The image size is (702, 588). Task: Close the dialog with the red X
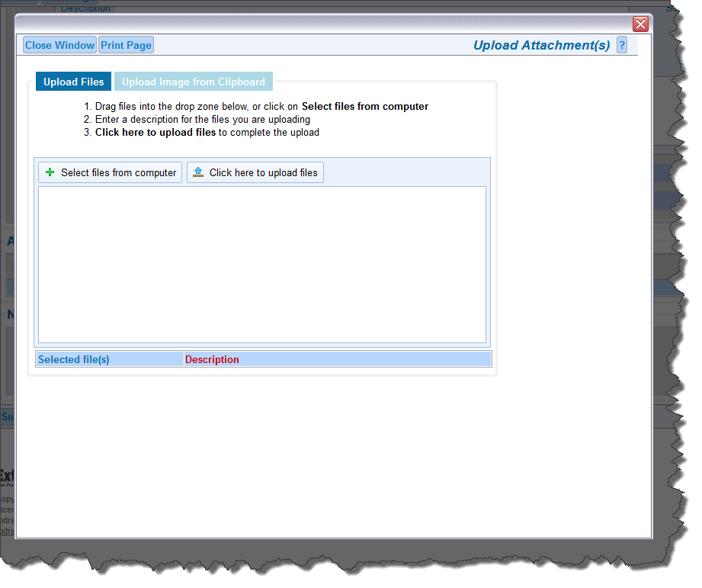[641, 24]
